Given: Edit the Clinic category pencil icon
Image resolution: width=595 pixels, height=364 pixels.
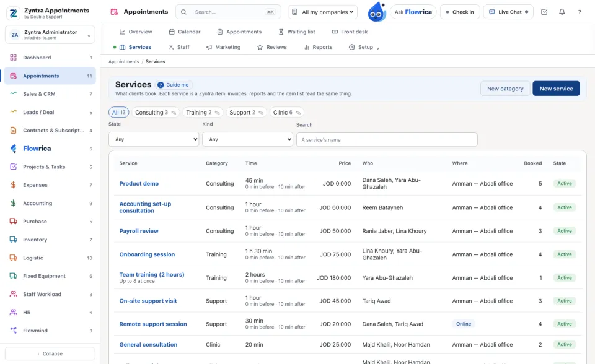Looking at the screenshot, I should (298, 113).
